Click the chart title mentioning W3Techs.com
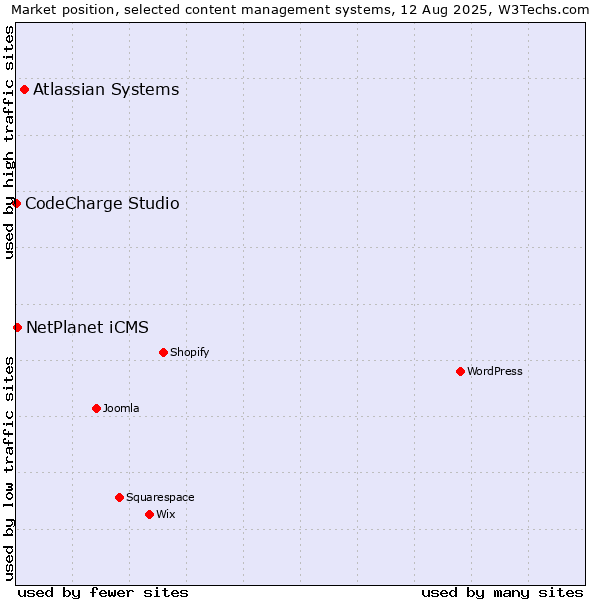 [x=300, y=10]
